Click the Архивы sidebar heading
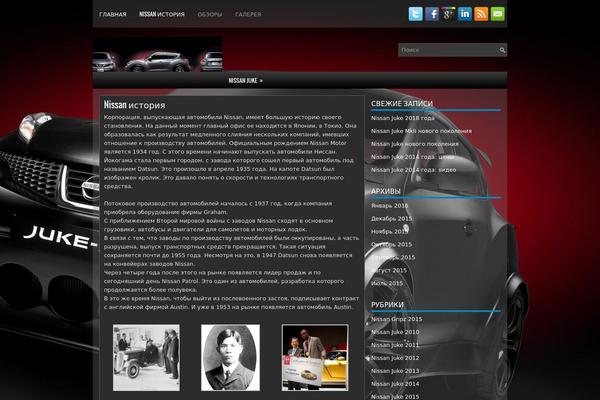This screenshot has height=400, width=600. 386,191
